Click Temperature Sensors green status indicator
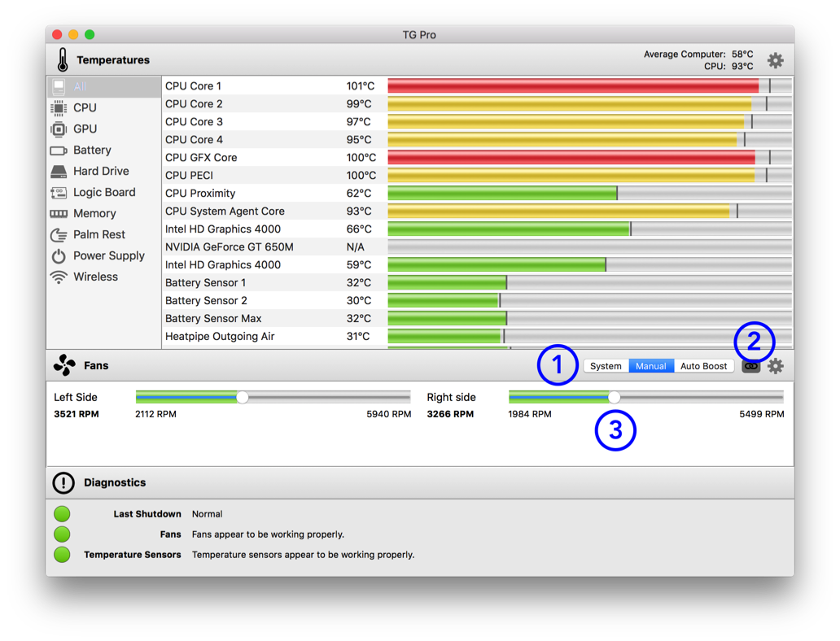Viewport: 840px width, 641px height. click(62, 555)
